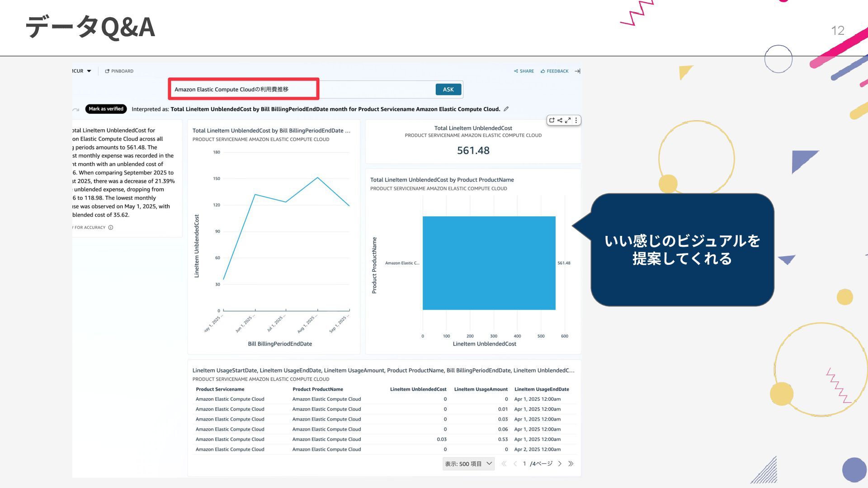Click the Apr 2, 2025 12:00am cell
Screen dimensions: 868x488
pos(538,449)
